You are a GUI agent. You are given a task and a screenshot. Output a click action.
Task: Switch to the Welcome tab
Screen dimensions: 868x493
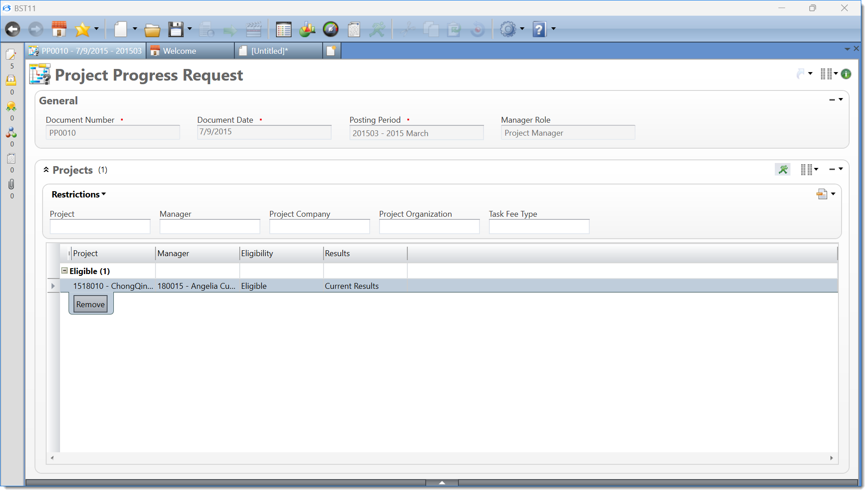tap(179, 51)
